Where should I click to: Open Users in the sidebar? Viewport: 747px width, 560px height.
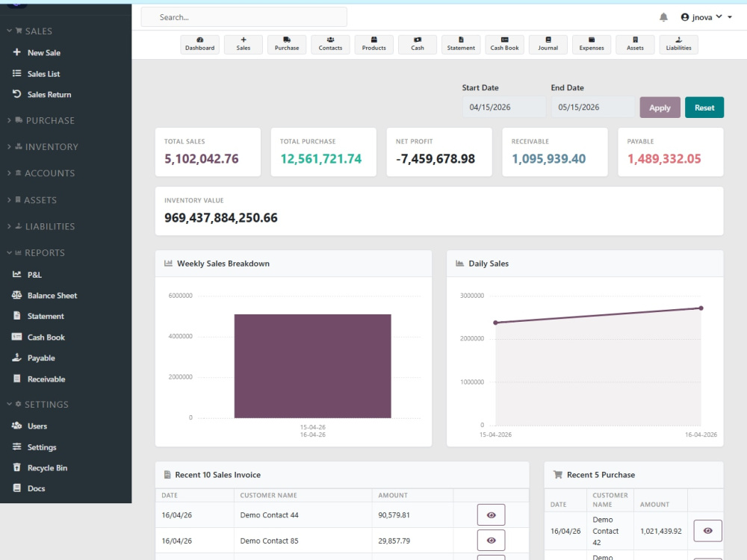[30, 426]
